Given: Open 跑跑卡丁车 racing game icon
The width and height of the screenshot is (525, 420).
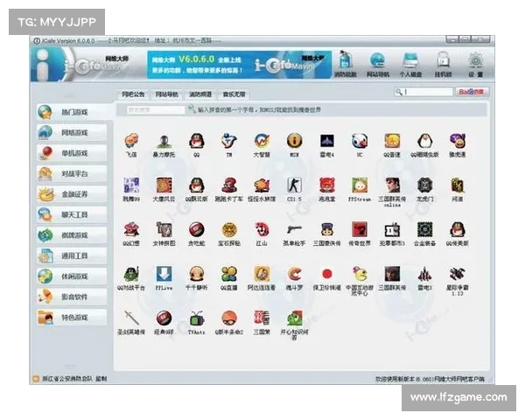Looking at the screenshot, I should click(x=229, y=185).
